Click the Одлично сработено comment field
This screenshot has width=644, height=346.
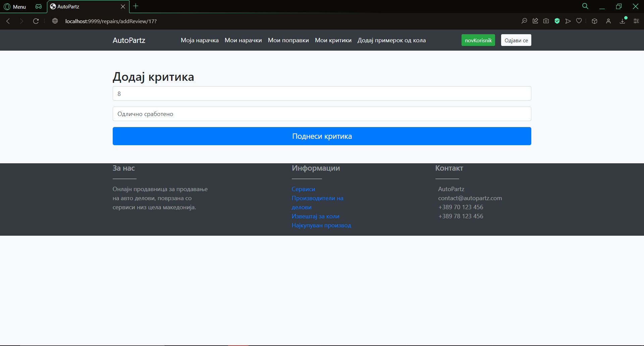322,114
